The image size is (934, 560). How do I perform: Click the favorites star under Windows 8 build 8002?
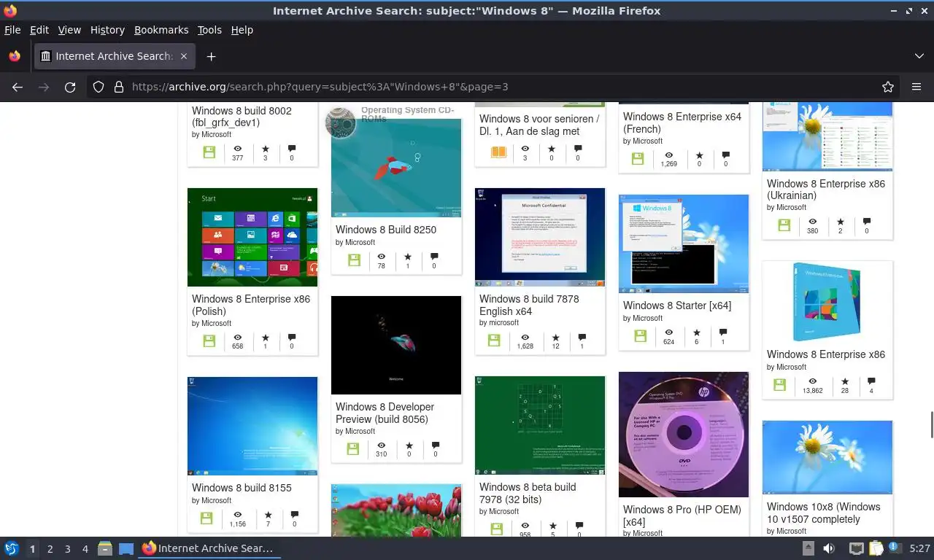coord(265,148)
